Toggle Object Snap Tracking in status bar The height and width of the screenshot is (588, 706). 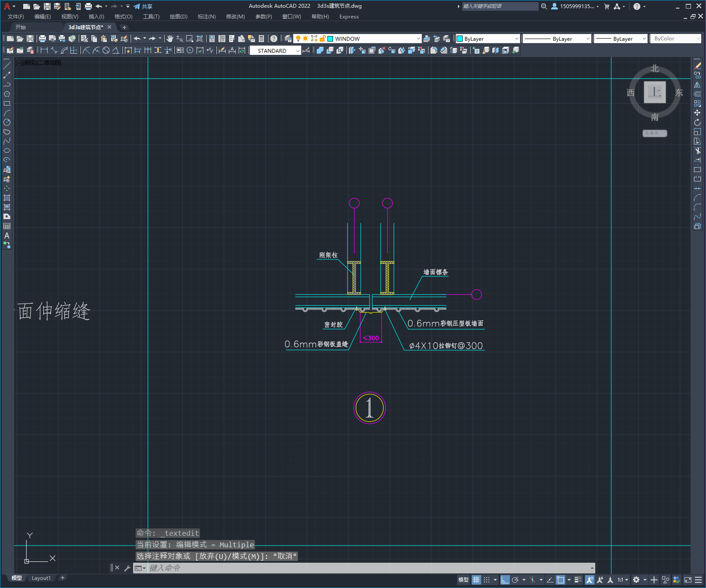pos(550,580)
